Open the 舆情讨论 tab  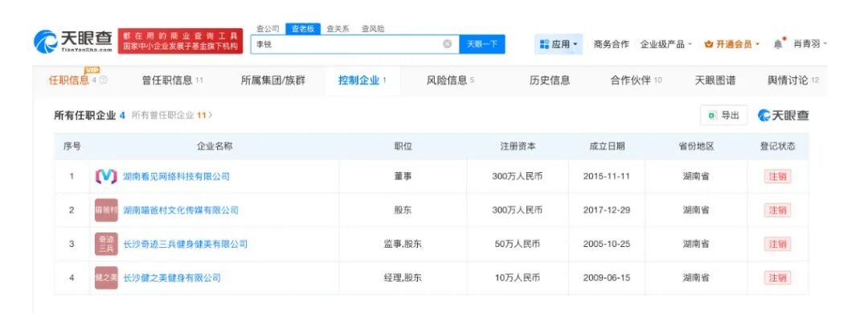(792, 80)
